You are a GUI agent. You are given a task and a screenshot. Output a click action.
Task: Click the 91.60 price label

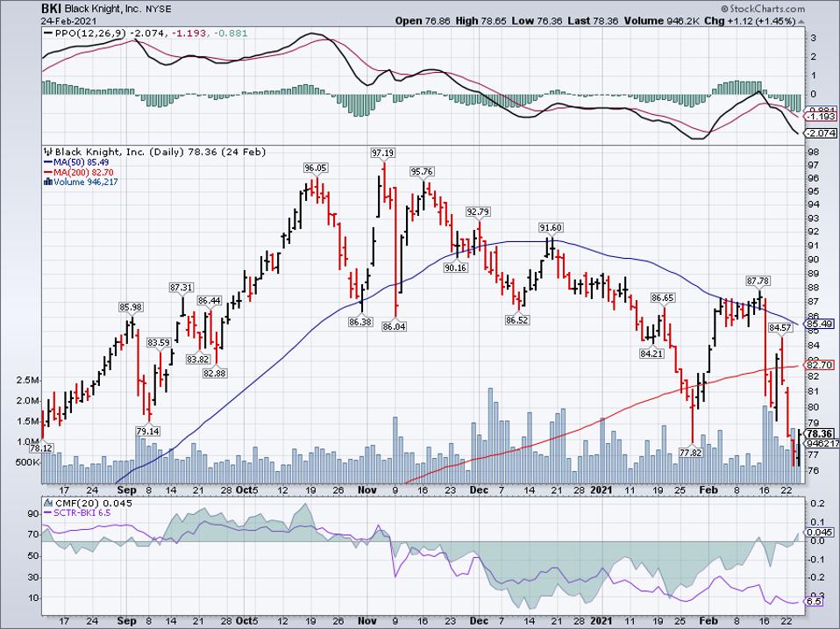click(x=551, y=228)
